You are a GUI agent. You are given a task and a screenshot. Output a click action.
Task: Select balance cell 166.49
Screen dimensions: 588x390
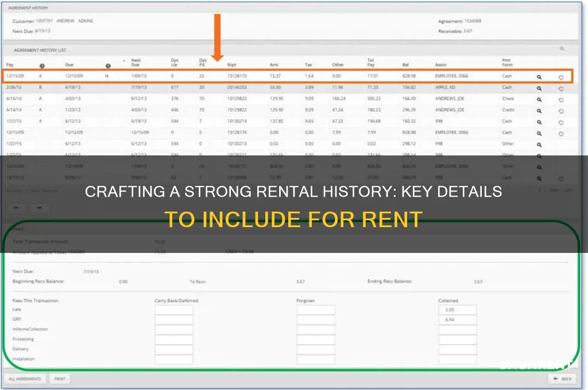coord(409,99)
